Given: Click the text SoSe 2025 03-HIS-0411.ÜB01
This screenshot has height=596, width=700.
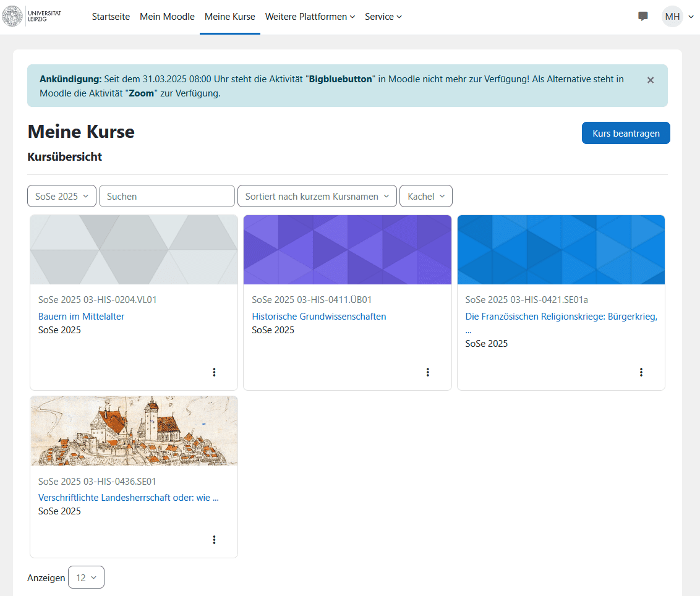Looking at the screenshot, I should pyautogui.click(x=312, y=300).
